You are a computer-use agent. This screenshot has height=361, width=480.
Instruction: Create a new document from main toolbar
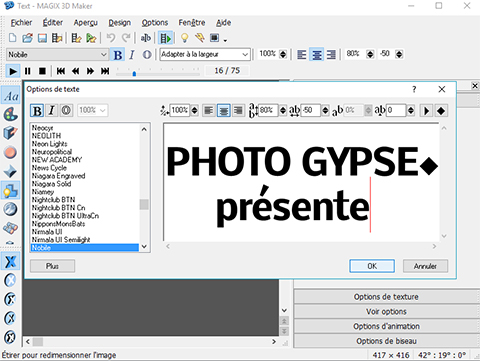tap(13, 38)
